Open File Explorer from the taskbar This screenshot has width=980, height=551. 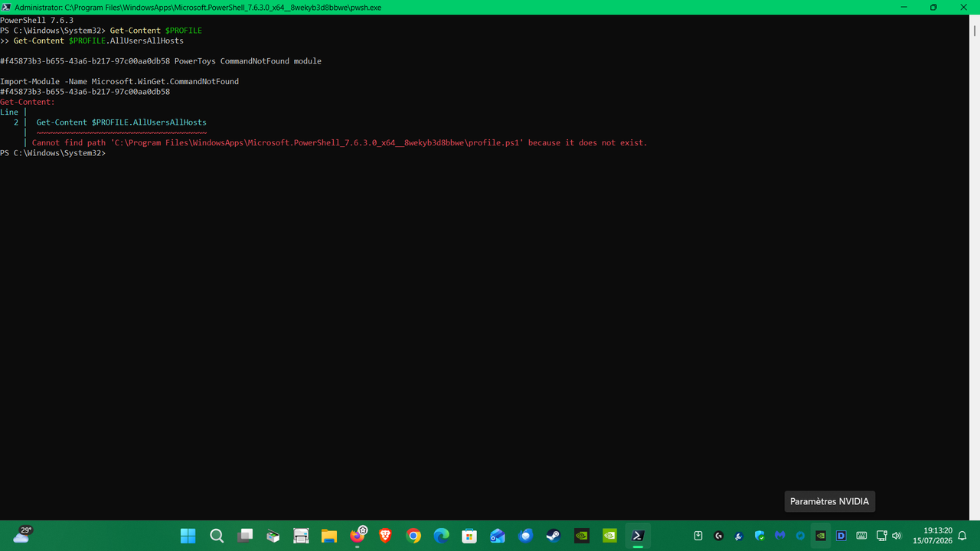click(x=329, y=536)
